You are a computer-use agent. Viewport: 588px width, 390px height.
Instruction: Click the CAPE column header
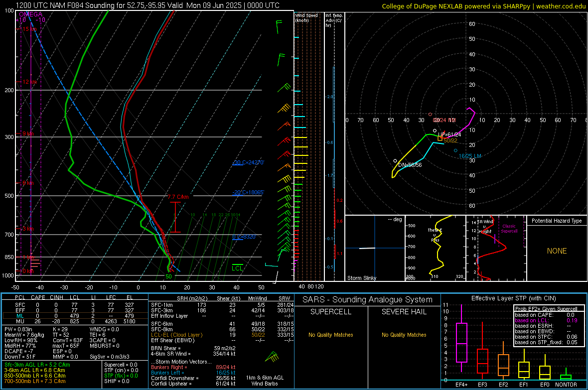point(38,297)
